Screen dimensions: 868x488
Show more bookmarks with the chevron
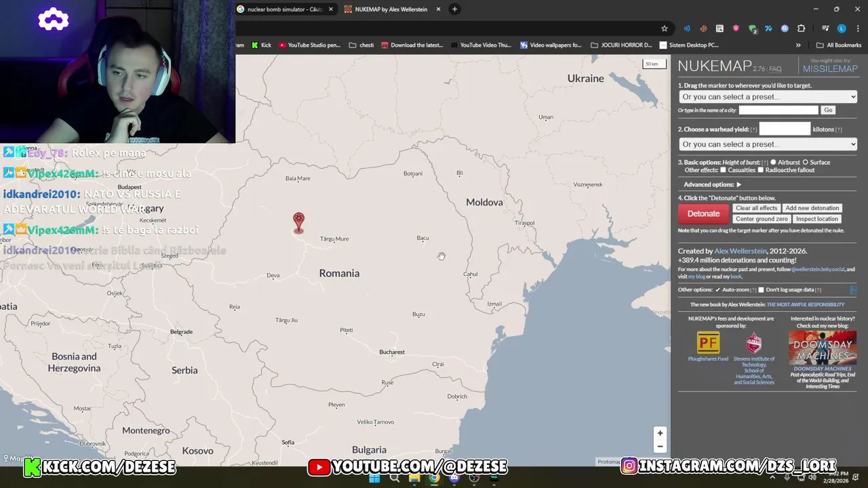[x=798, y=45]
